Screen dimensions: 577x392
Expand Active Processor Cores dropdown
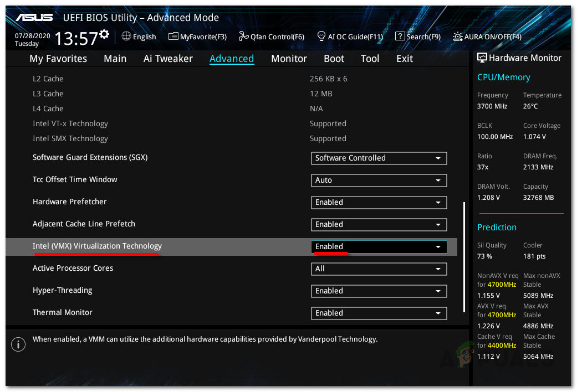379,269
